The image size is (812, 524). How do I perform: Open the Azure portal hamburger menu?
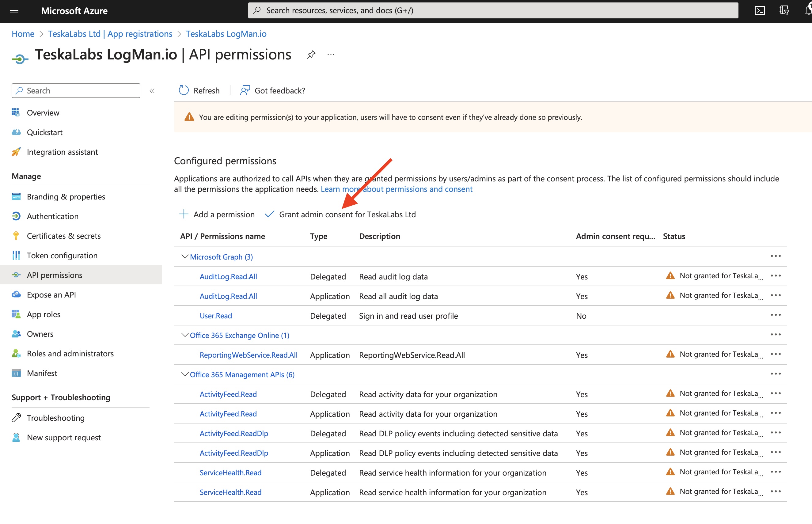coord(14,10)
